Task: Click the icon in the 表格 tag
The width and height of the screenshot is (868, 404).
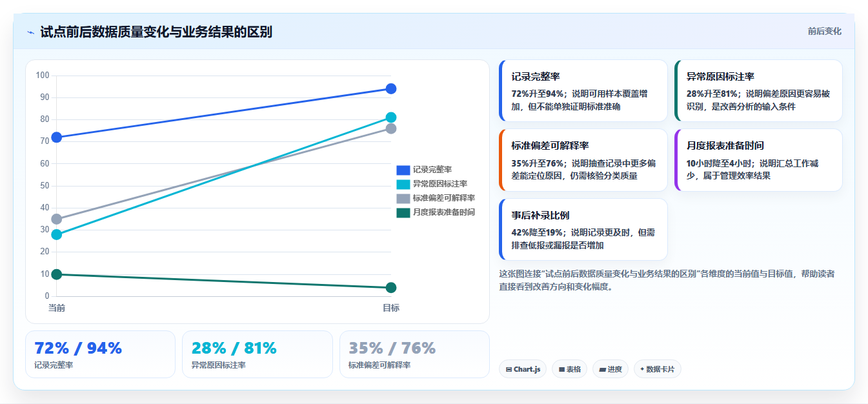Action: coord(561,370)
